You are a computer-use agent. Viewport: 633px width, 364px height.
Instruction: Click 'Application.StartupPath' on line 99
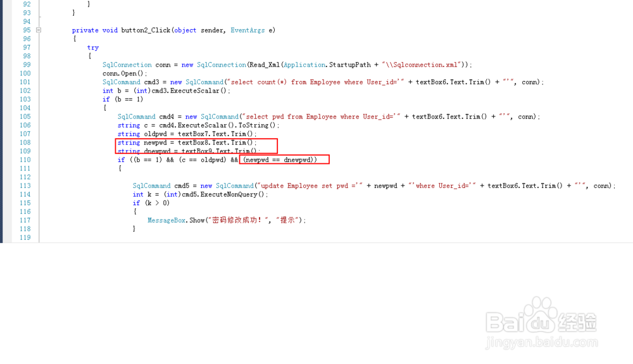pos(327,65)
